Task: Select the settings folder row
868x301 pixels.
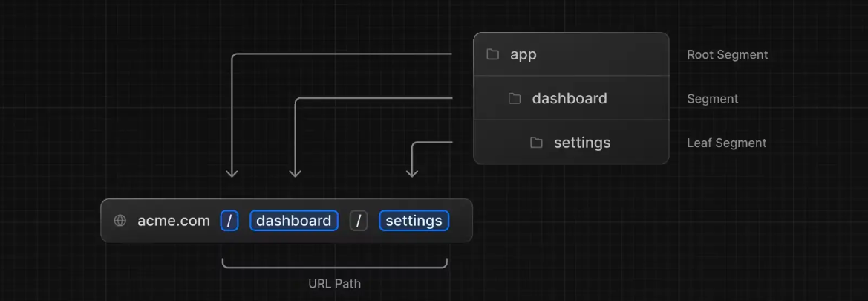Action: pos(571,143)
